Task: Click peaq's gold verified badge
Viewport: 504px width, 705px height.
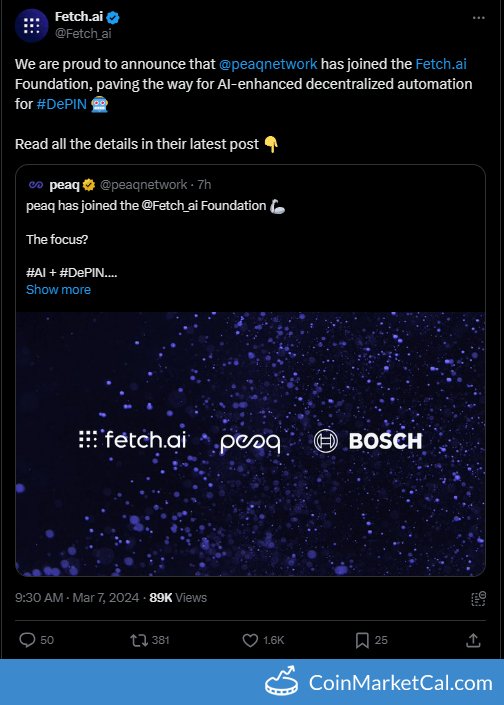Action: [x=89, y=185]
